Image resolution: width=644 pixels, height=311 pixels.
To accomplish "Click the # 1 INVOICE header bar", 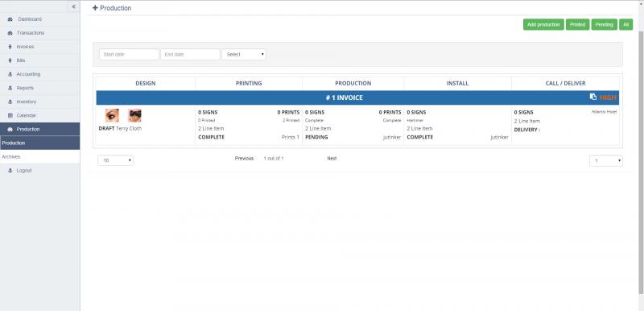I will pos(357,97).
